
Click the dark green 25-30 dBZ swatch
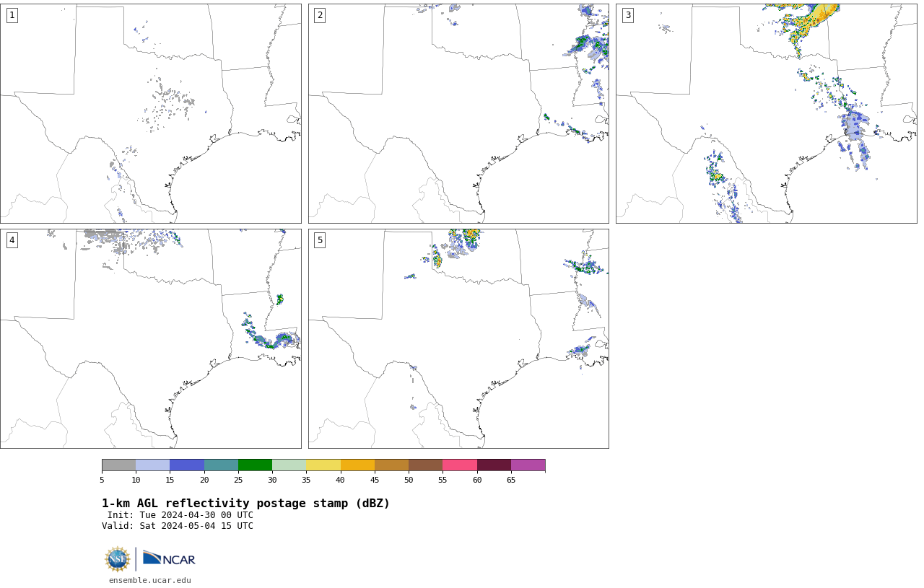pyautogui.click(x=255, y=465)
